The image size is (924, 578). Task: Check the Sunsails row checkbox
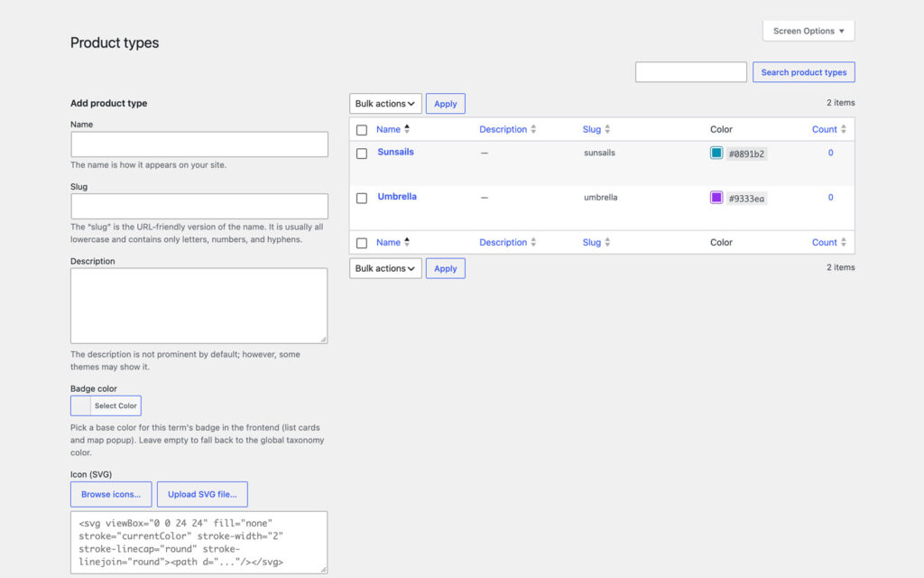362,154
